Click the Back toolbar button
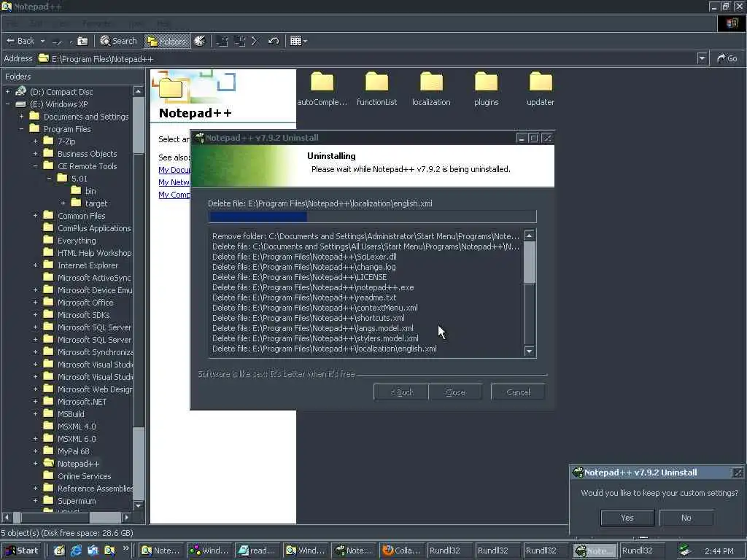Viewport: 747px width, 560px height. click(20, 42)
